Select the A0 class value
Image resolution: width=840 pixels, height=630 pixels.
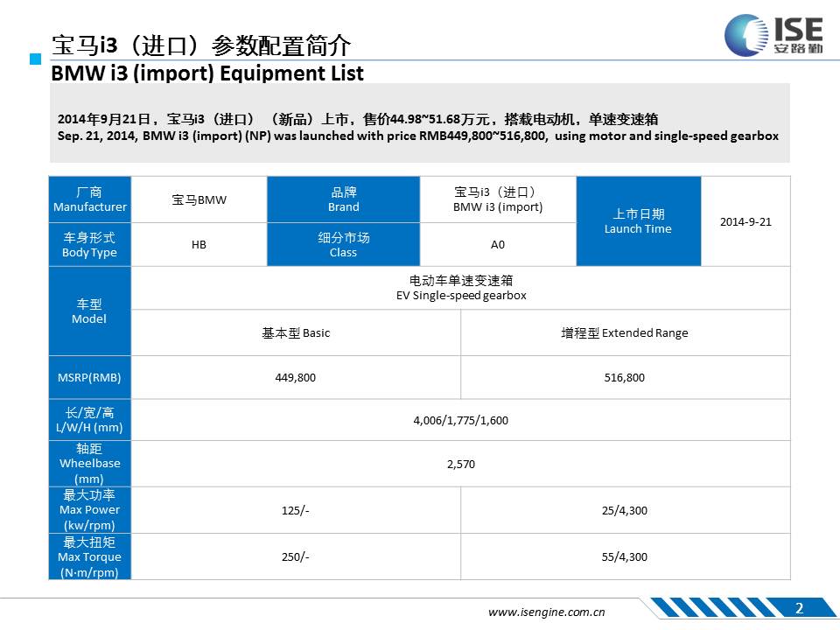coord(498,245)
